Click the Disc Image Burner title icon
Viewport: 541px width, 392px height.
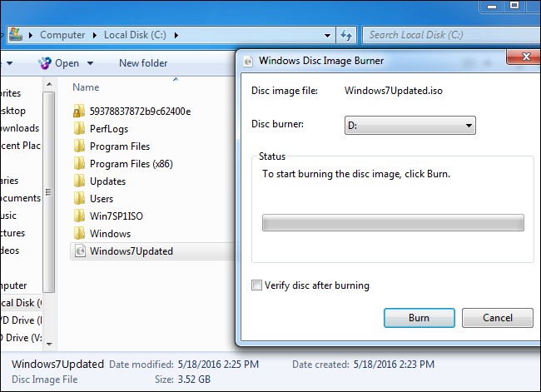(x=248, y=61)
